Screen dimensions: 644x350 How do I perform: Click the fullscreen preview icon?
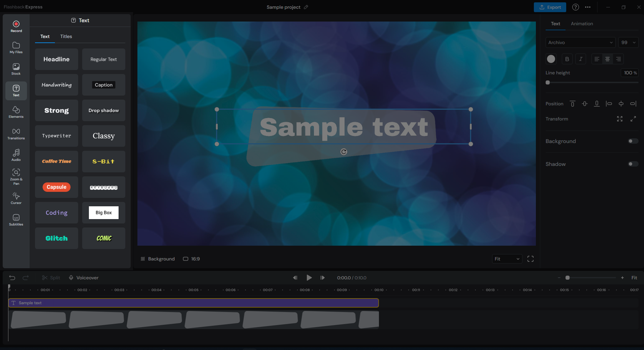coord(530,259)
